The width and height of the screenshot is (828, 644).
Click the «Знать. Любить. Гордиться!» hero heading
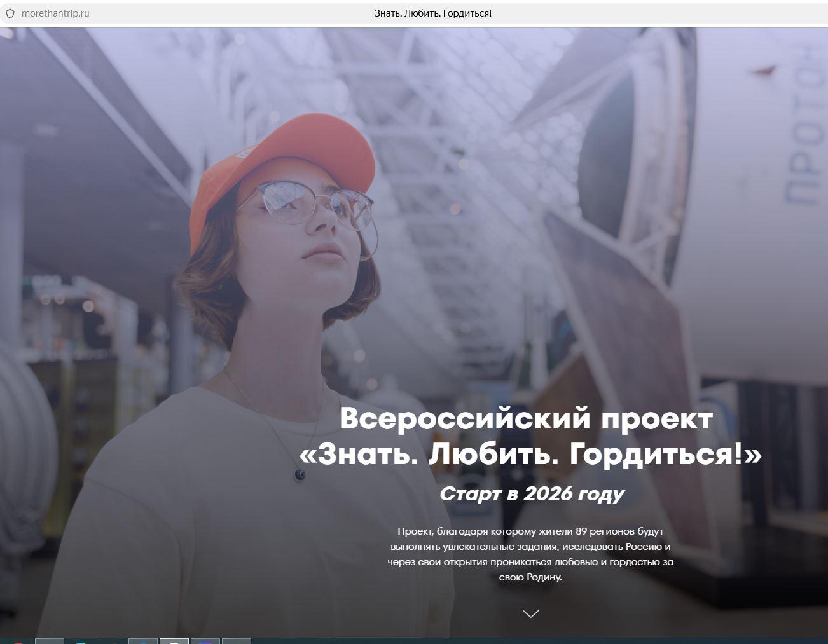[530, 455]
